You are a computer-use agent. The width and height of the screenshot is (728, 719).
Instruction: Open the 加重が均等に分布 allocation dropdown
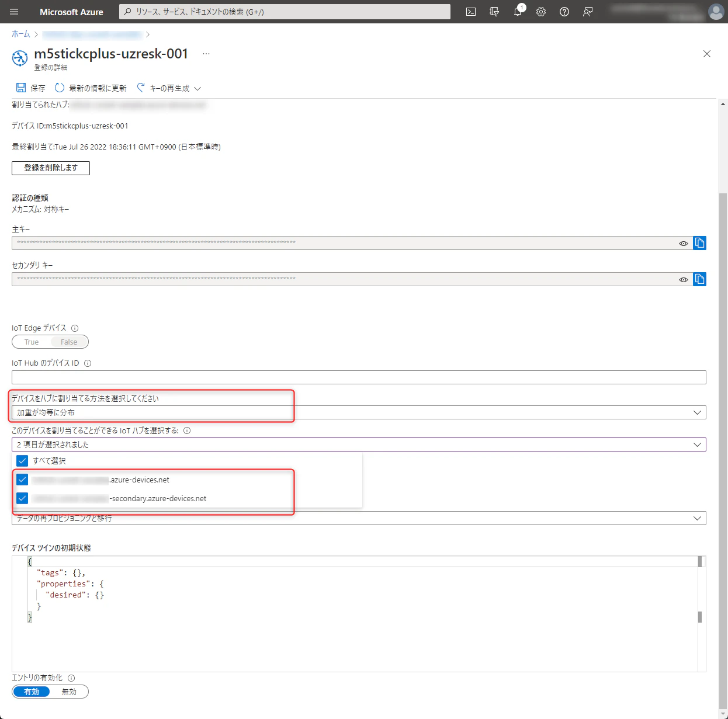click(x=359, y=412)
